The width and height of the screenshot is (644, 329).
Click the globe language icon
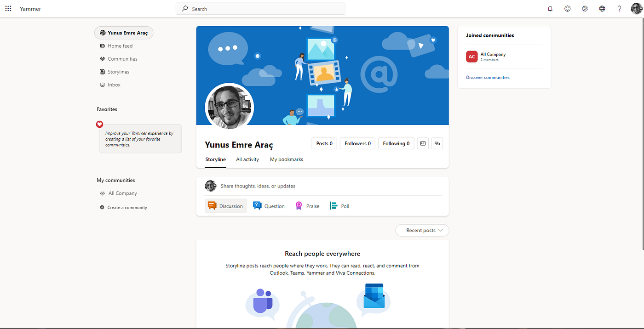[602, 9]
